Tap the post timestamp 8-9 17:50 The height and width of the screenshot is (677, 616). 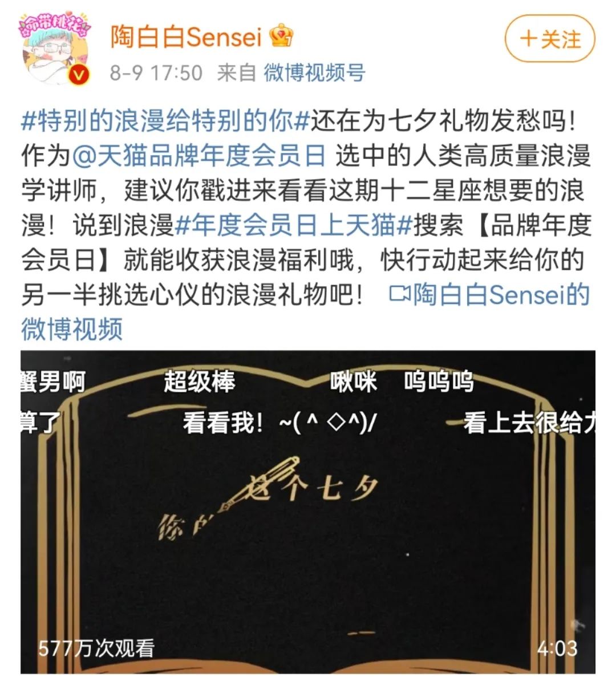coord(156,72)
